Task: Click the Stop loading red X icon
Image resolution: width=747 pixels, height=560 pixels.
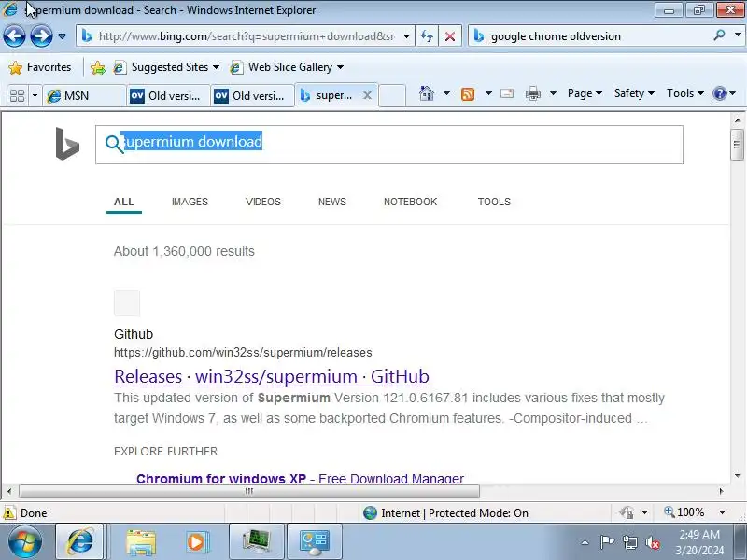Action: (x=450, y=36)
